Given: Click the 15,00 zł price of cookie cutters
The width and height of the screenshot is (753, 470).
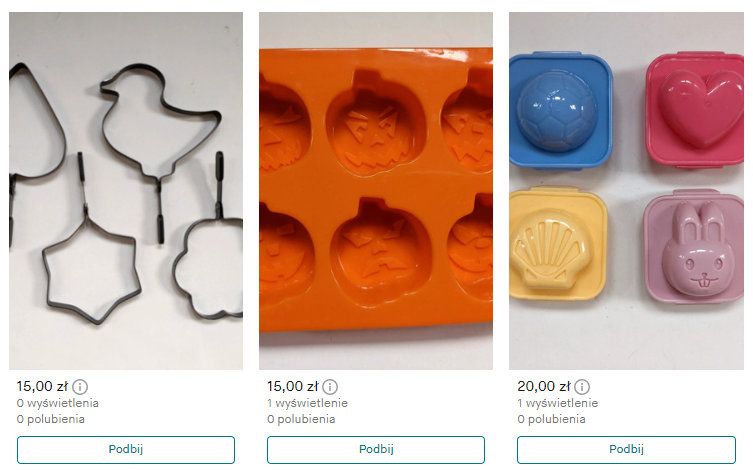Looking at the screenshot, I should tap(42, 386).
